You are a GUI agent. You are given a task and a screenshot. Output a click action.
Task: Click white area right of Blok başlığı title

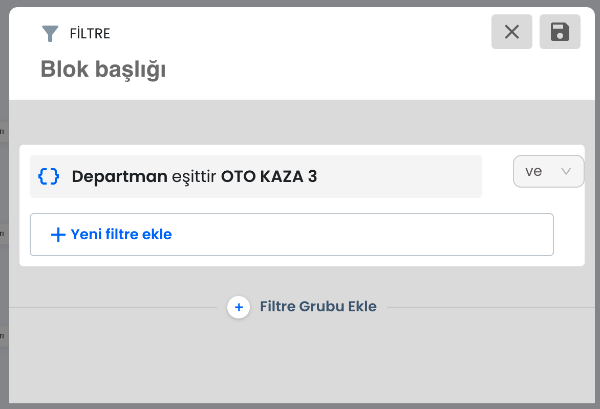(325, 70)
